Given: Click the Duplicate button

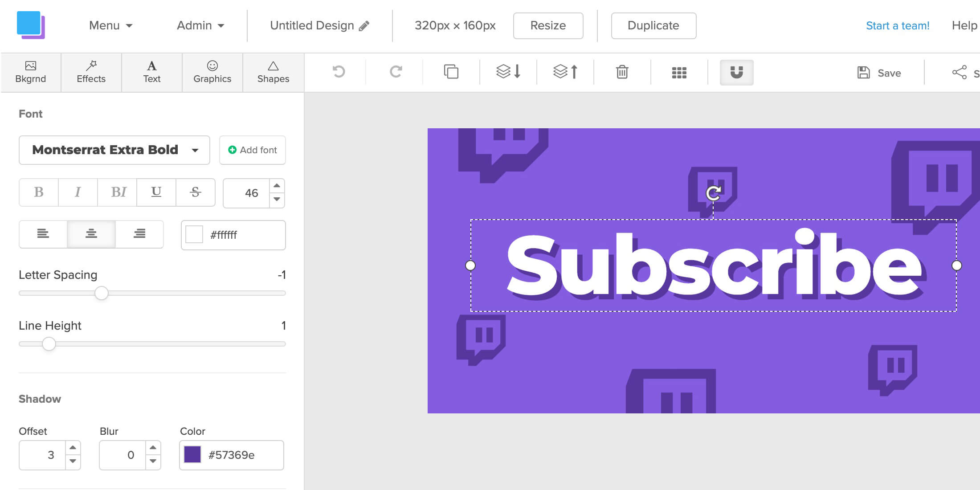Looking at the screenshot, I should 653,26.
